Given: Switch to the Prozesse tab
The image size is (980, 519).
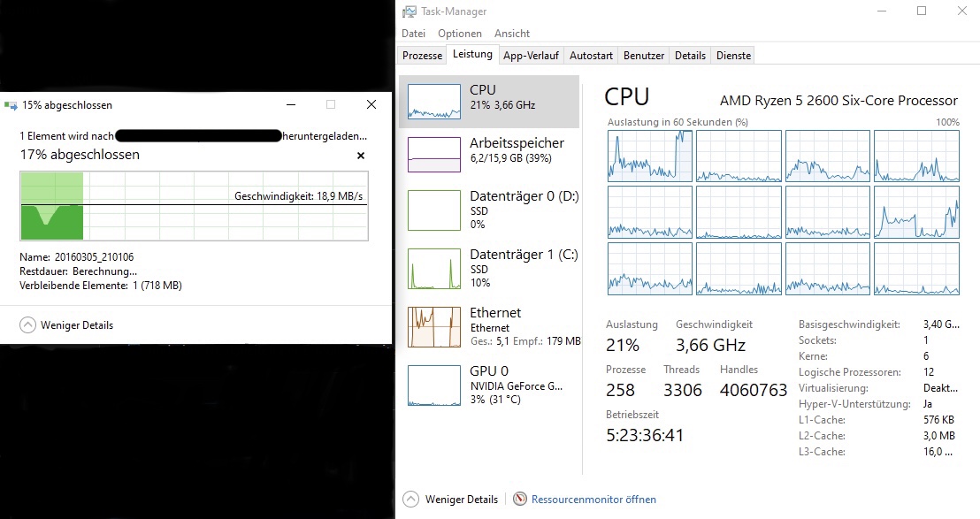Looking at the screenshot, I should [422, 55].
